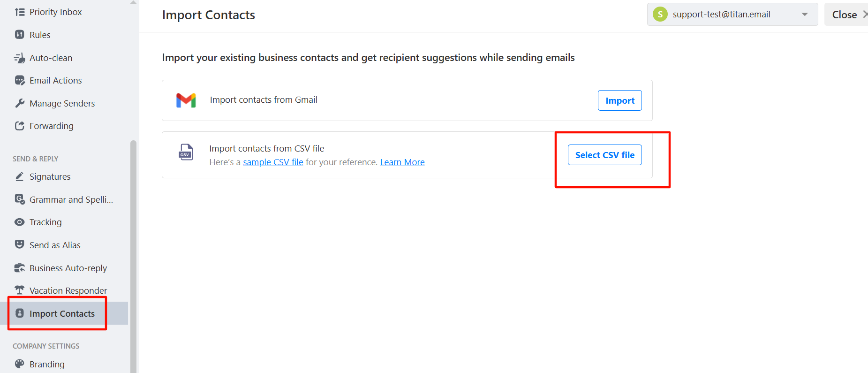Click the Branding palette icon

[20, 364]
